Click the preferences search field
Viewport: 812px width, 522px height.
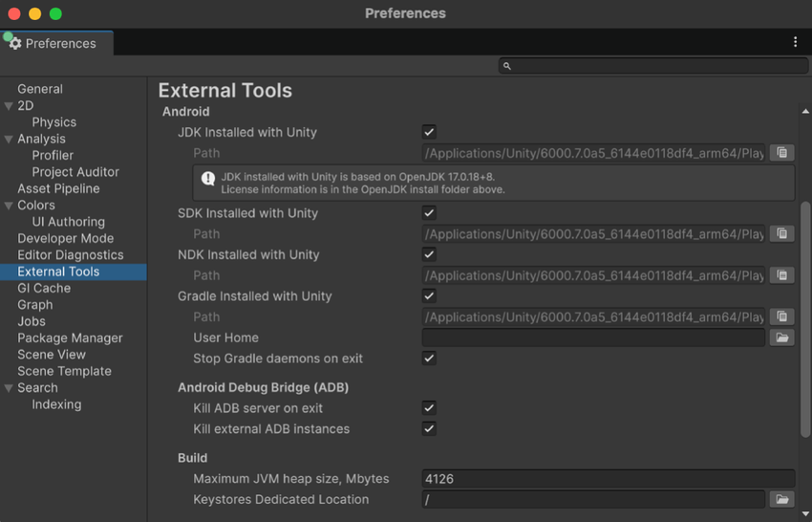click(653, 66)
